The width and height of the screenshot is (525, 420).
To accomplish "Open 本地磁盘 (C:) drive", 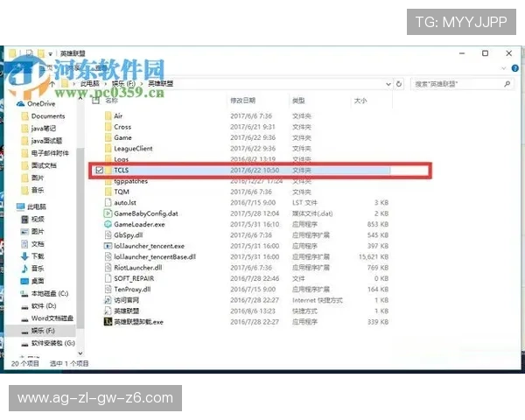I will click(45, 294).
